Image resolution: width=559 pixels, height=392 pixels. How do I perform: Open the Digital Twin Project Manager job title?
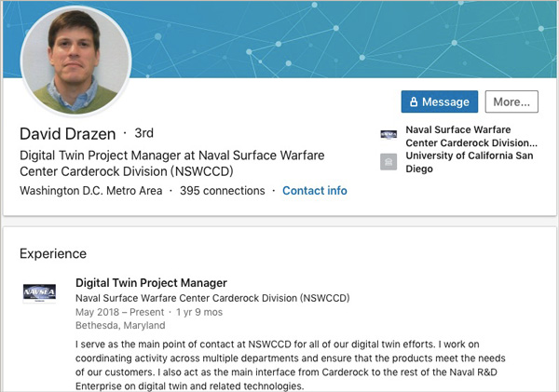pos(151,283)
